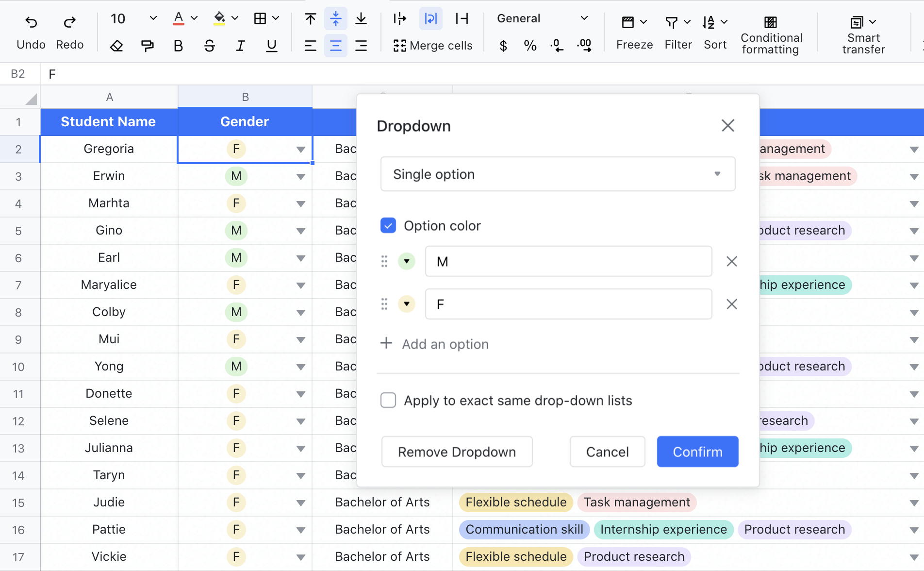Expand the borders dropdown

[276, 18]
